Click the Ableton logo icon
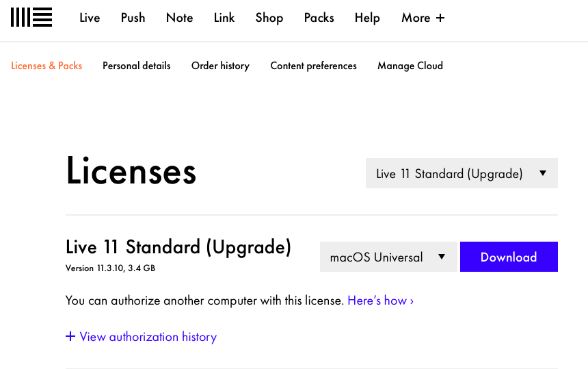588x369 pixels. pos(31,17)
